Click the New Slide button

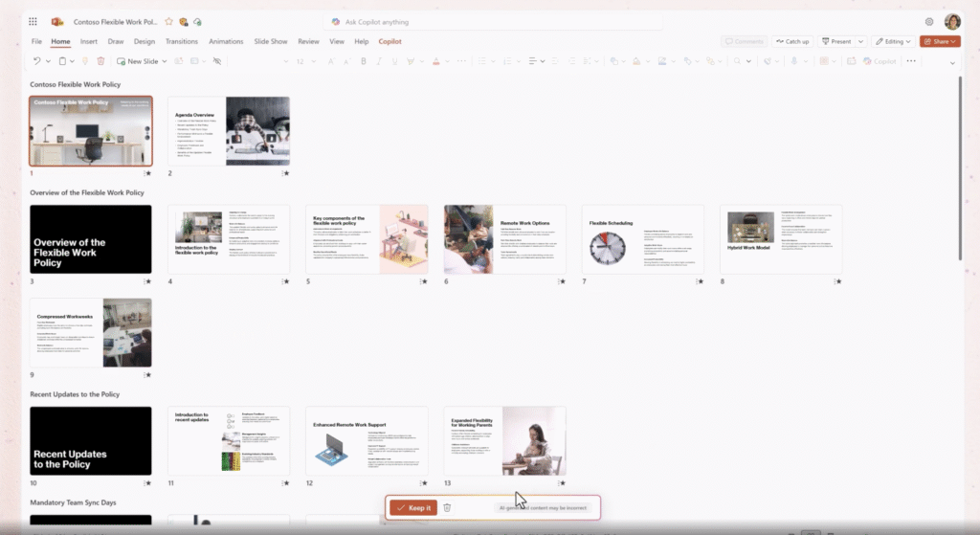coord(138,61)
